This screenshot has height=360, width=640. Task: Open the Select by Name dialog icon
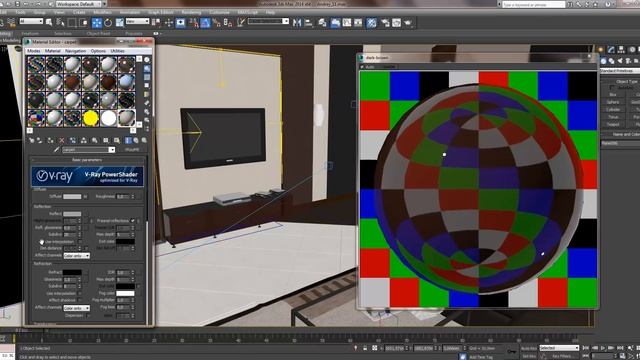60,22
